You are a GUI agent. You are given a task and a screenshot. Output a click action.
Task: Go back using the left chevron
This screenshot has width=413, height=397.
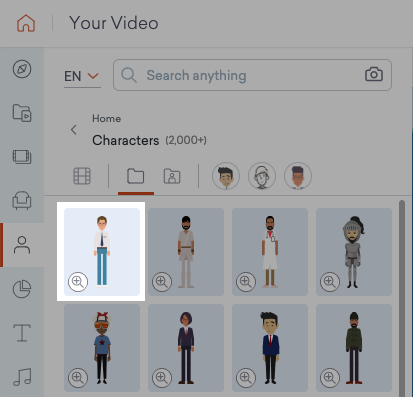[x=74, y=130]
